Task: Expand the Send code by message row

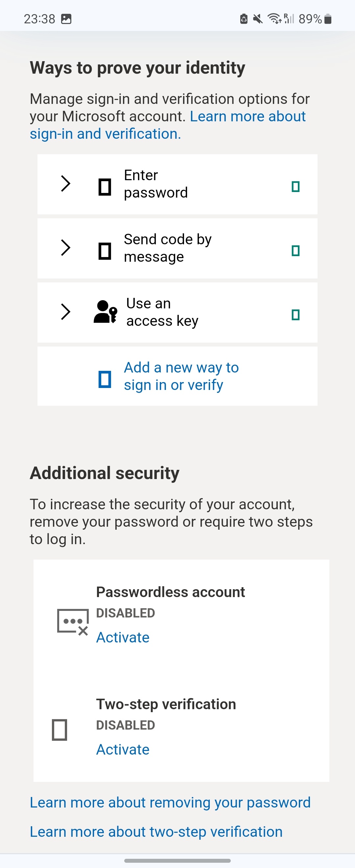Action: pyautogui.click(x=66, y=248)
